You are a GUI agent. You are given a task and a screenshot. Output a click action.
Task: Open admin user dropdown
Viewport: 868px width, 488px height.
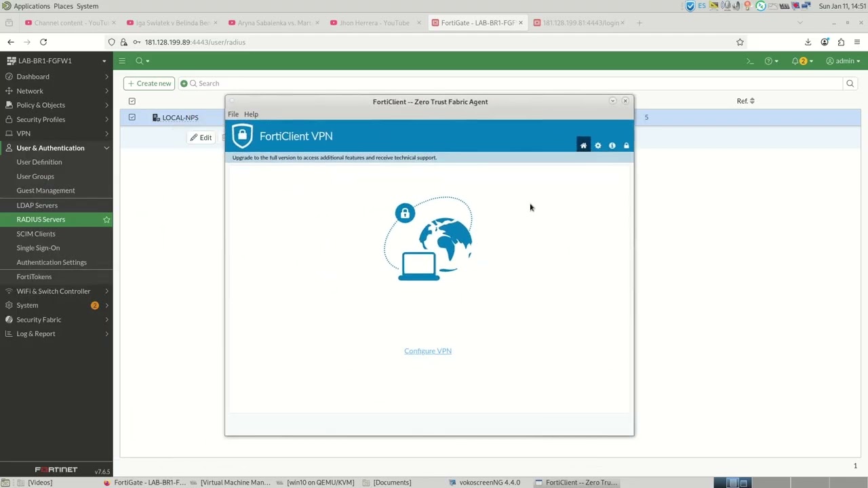click(843, 61)
